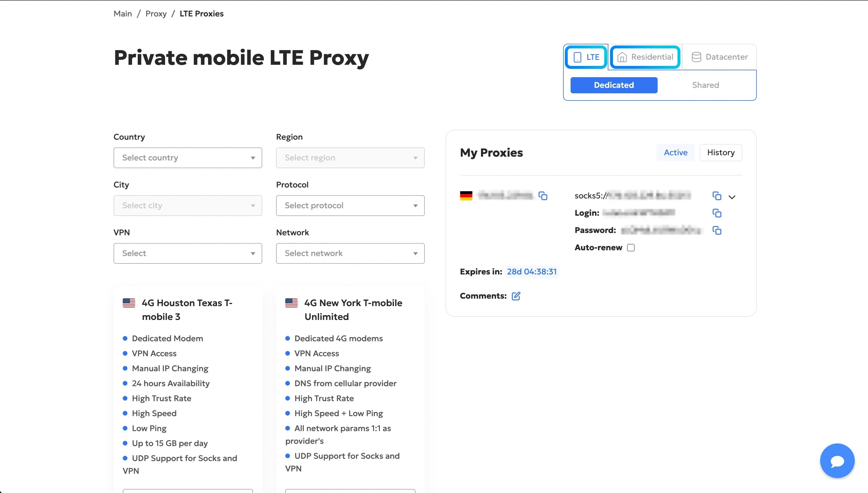Open the Select network dropdown
The height and width of the screenshot is (493, 868).
(350, 253)
